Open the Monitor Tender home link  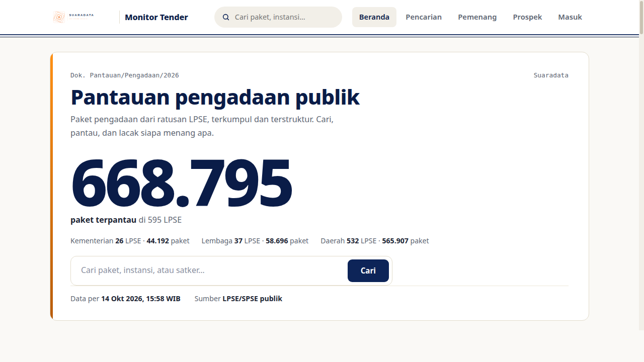156,17
